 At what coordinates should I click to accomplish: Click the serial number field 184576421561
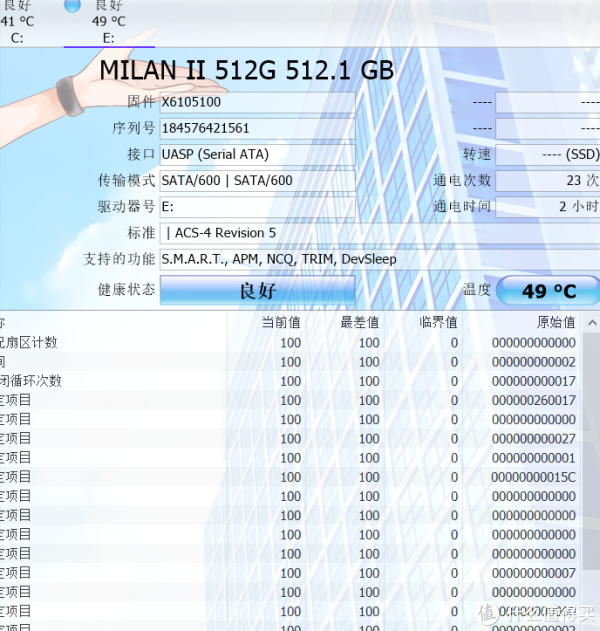tap(258, 128)
